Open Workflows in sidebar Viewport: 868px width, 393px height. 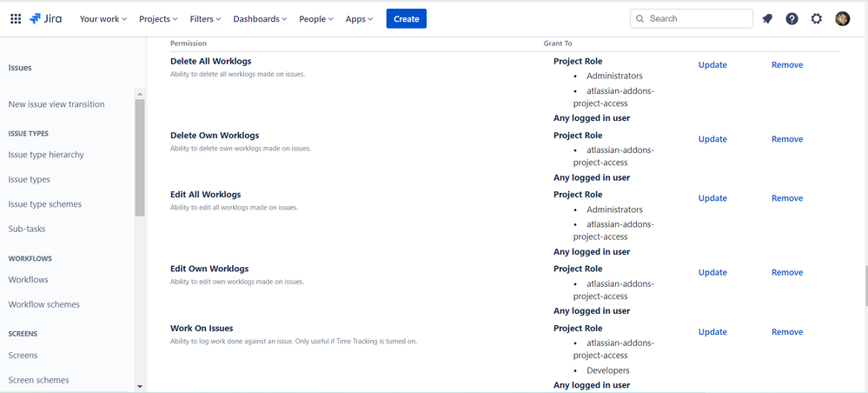(28, 279)
